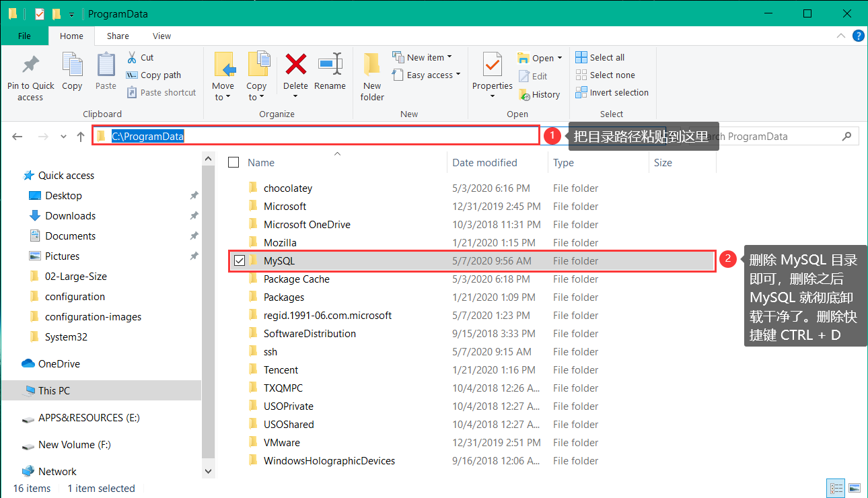Click the Delete red X icon
This screenshot has width=868, height=498.
click(295, 65)
